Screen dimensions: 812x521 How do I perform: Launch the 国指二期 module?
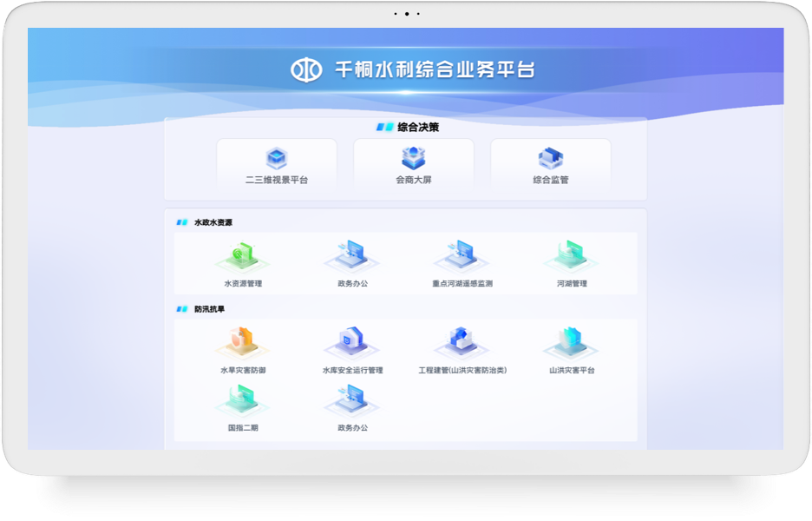coord(243,408)
